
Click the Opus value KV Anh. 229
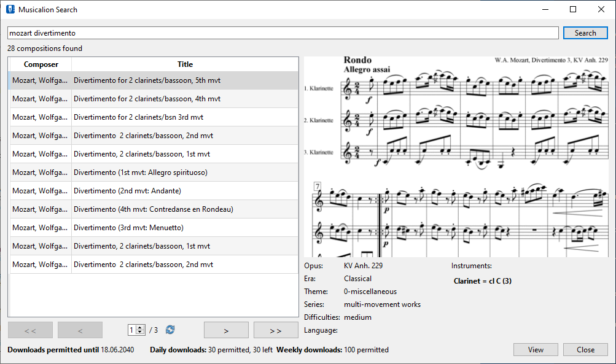pos(363,266)
